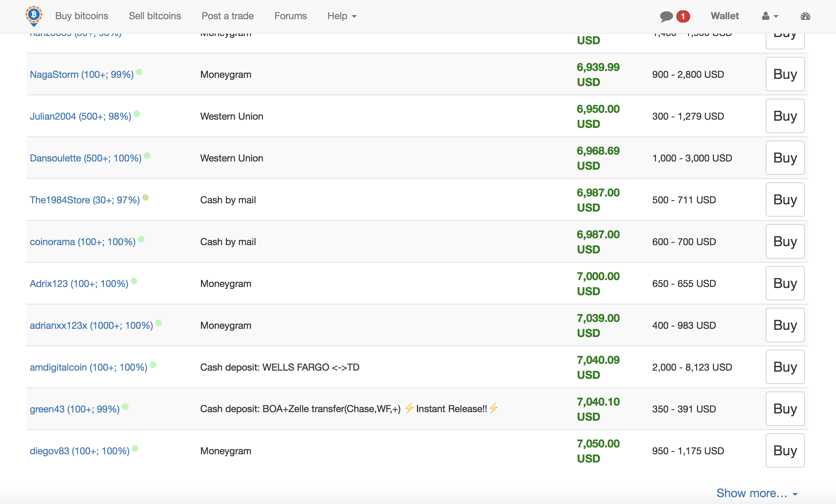This screenshot has width=836, height=504.
Task: Click Buy for Julian2004 Western Union offer
Action: pos(785,116)
